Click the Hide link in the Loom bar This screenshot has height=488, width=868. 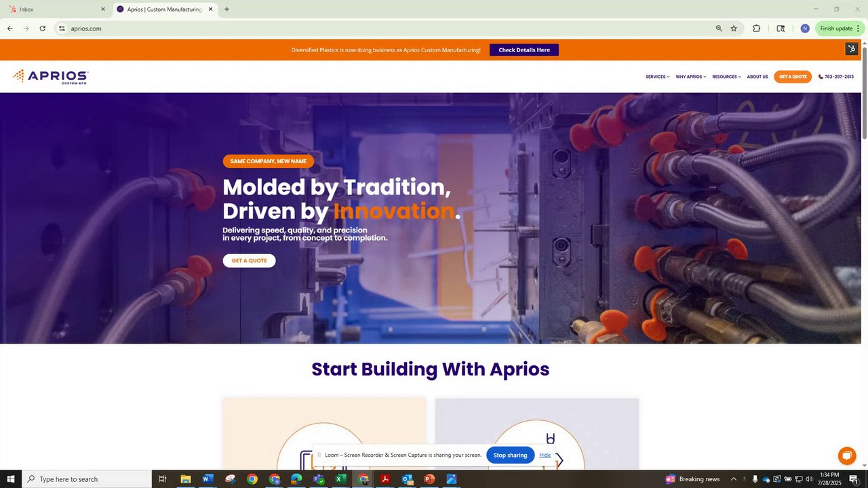pyautogui.click(x=545, y=455)
